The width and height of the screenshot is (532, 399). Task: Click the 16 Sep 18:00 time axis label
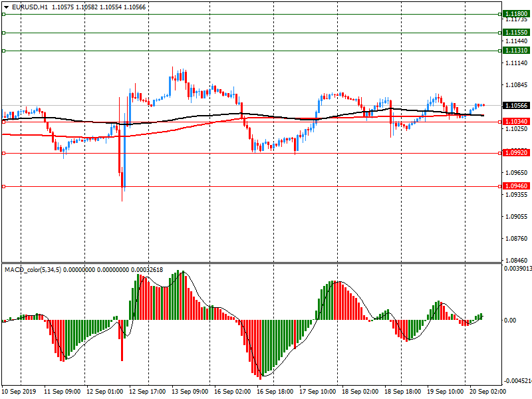point(275,392)
